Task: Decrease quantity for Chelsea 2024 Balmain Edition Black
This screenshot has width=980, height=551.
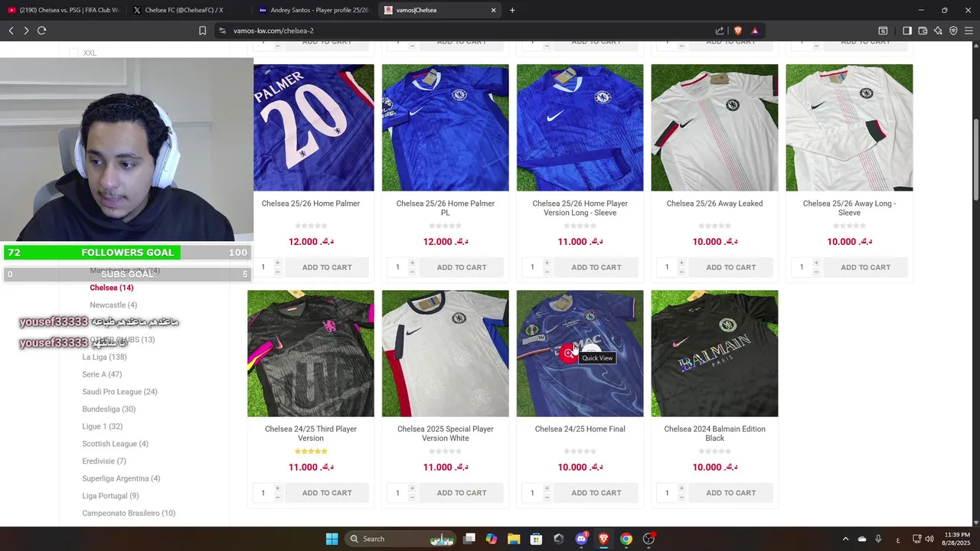Action: (x=681, y=497)
